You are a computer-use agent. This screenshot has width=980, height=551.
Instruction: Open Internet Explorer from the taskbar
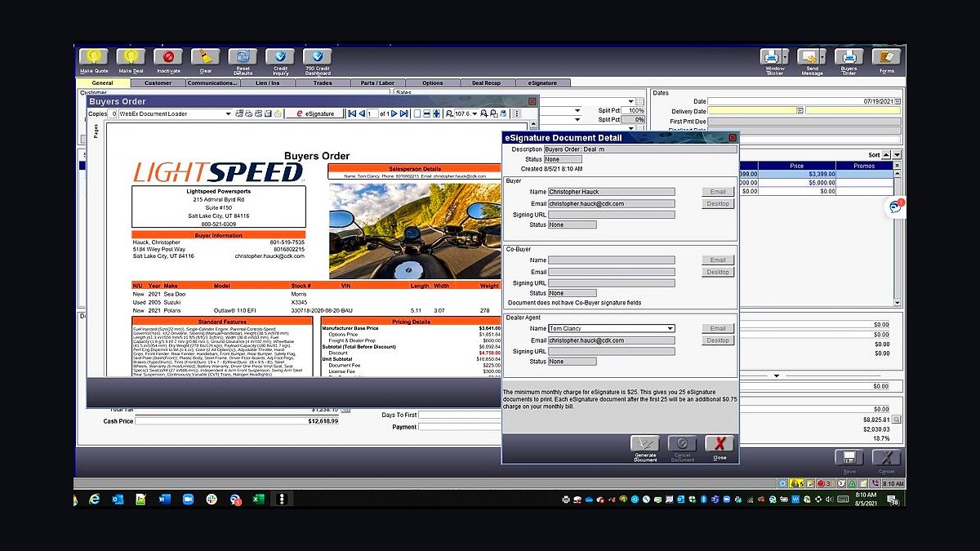click(x=94, y=498)
